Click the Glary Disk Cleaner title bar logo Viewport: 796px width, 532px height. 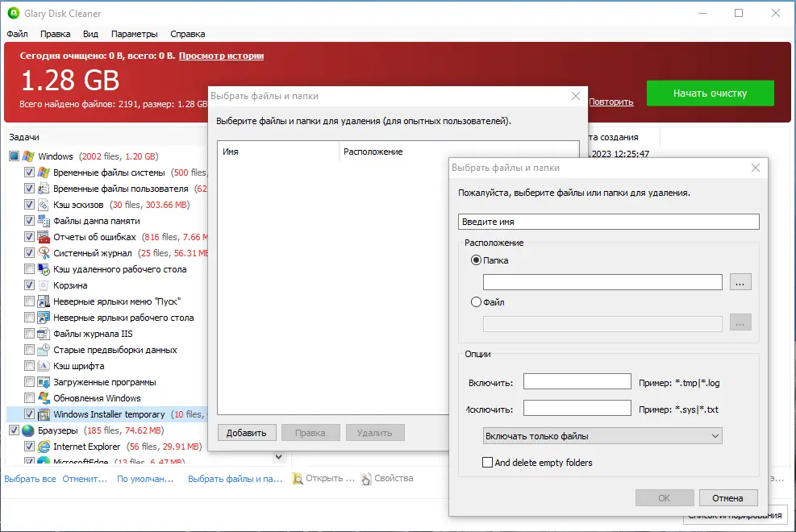(x=13, y=13)
